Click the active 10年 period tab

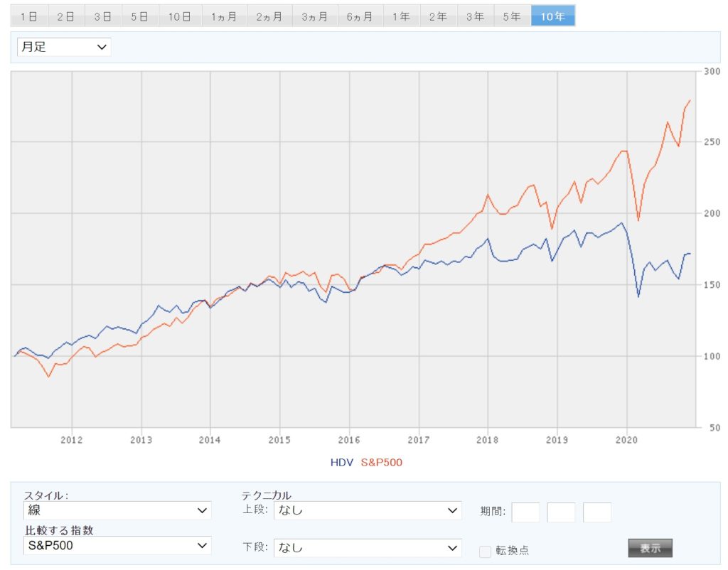(552, 16)
